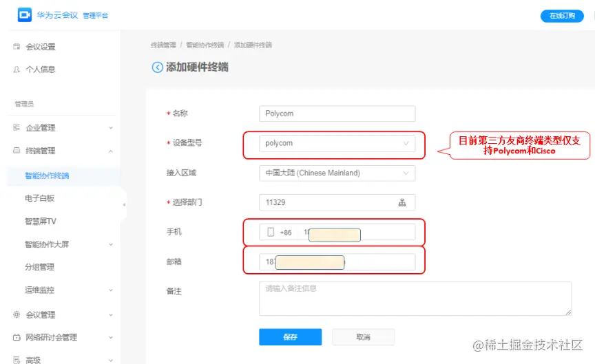Open the 接入区域 region dropdown

337,173
